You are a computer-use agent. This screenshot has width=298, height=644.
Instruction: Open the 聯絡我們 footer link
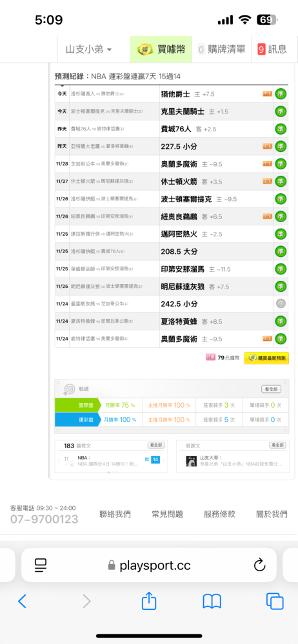(115, 514)
